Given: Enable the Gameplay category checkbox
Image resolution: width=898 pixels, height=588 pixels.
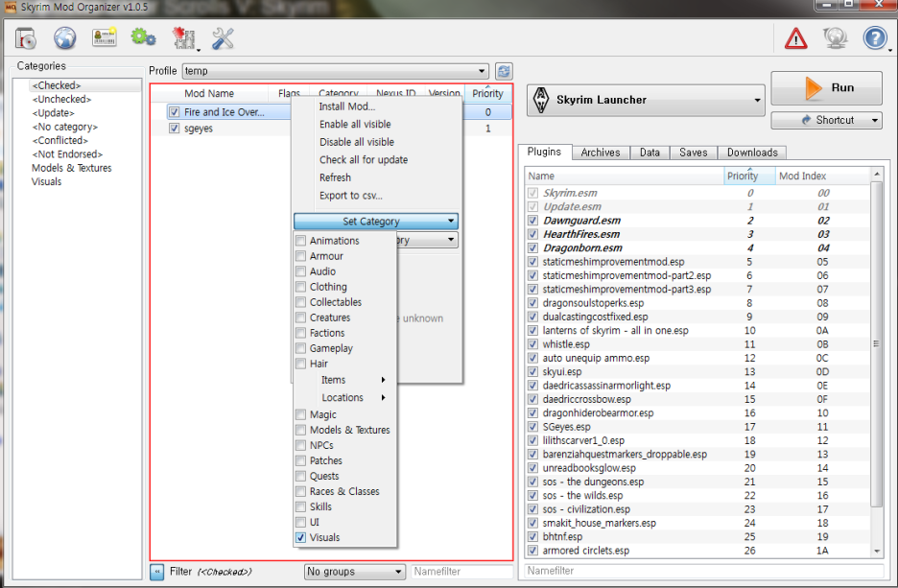Looking at the screenshot, I should click(x=300, y=348).
